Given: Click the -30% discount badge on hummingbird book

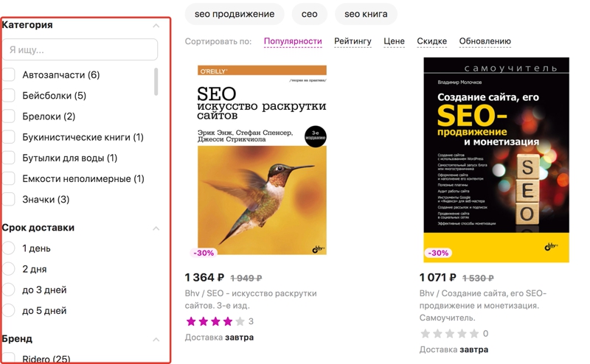Looking at the screenshot, I should pyautogui.click(x=204, y=253).
